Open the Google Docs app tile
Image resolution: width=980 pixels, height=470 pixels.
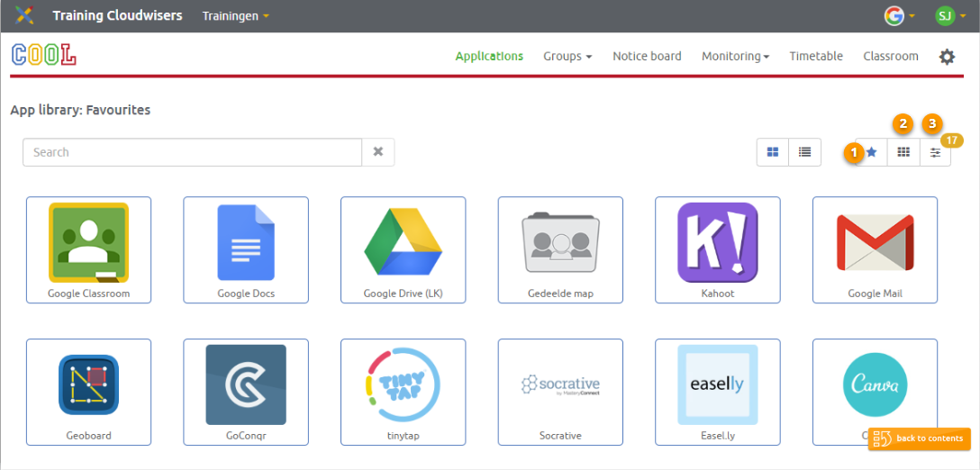tap(246, 250)
